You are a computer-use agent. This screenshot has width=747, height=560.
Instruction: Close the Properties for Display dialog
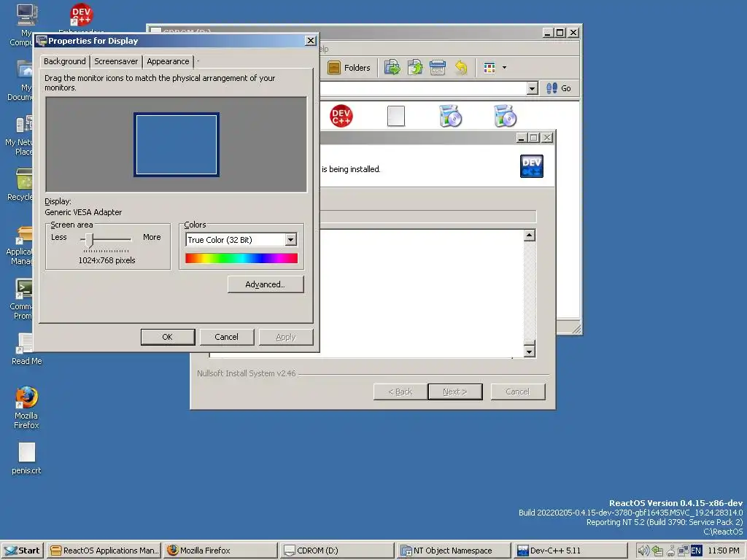coord(311,41)
